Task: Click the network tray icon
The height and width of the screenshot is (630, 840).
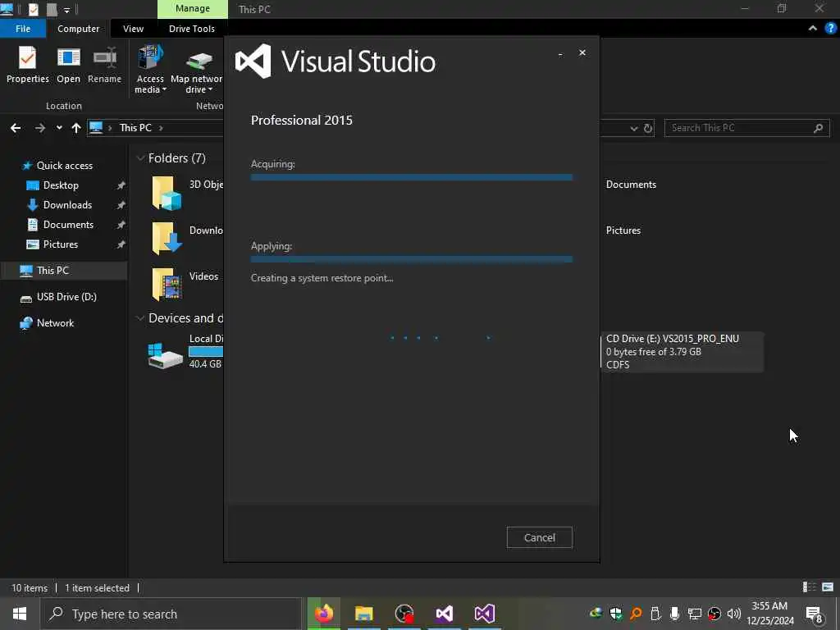Action: (694, 614)
